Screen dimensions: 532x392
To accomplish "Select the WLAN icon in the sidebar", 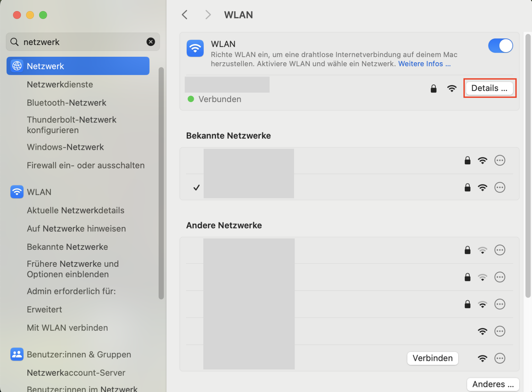I will (17, 192).
